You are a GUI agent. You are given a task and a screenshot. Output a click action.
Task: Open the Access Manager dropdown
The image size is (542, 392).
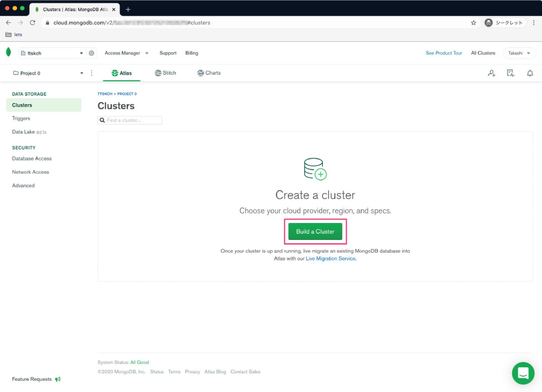pos(126,53)
